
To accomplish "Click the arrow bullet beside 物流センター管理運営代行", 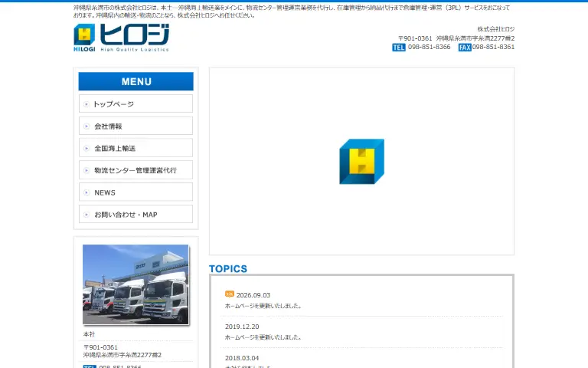I will point(87,171).
